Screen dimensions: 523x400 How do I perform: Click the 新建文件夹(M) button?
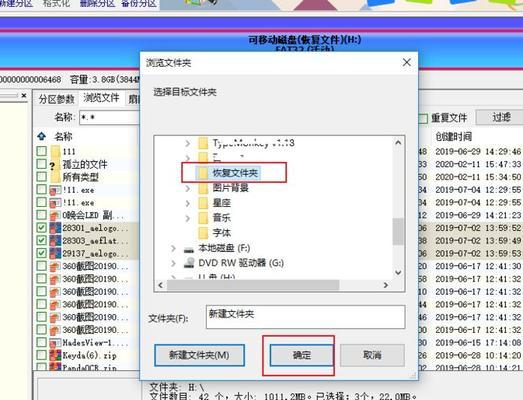click(199, 355)
